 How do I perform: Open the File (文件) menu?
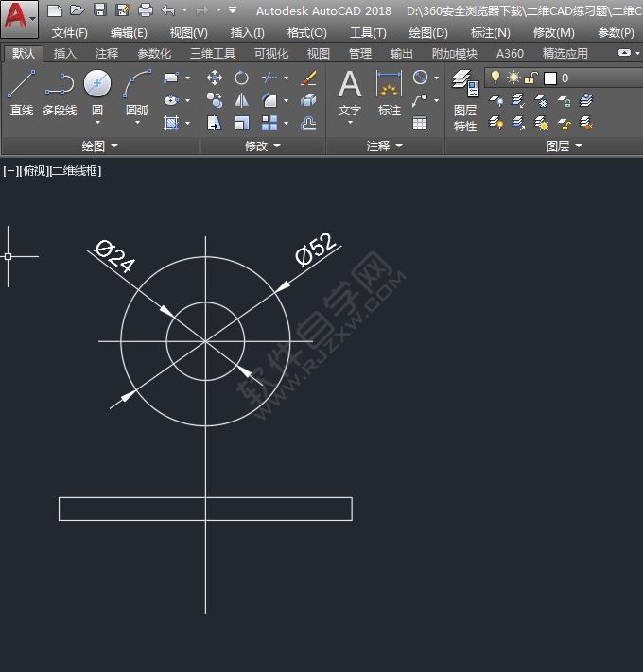click(69, 32)
